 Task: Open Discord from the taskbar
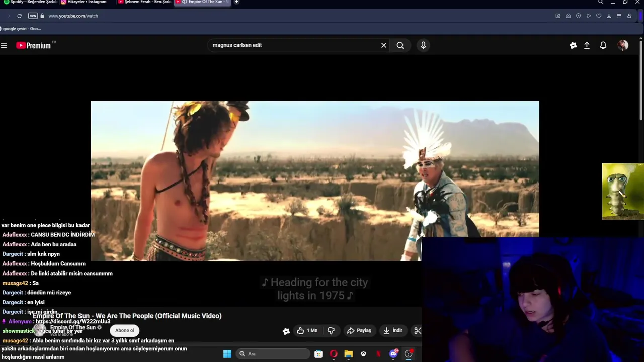393,354
